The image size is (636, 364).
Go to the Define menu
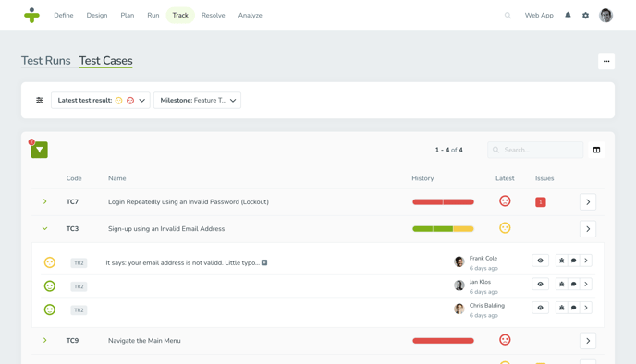[x=64, y=16]
